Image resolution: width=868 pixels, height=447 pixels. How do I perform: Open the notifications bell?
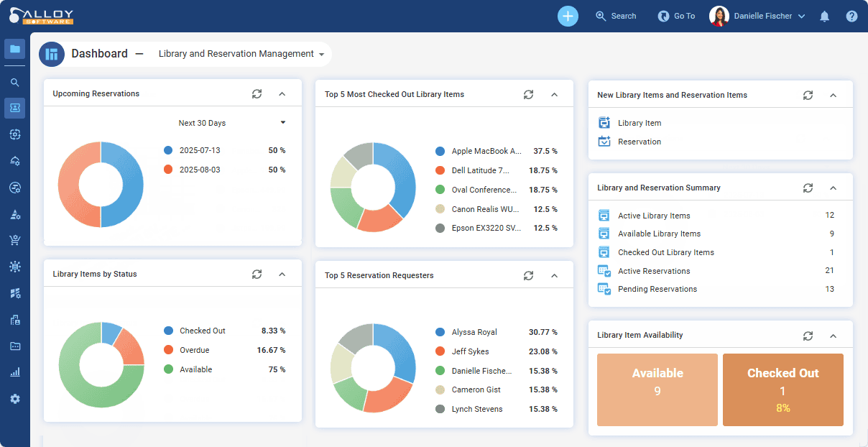[824, 17]
